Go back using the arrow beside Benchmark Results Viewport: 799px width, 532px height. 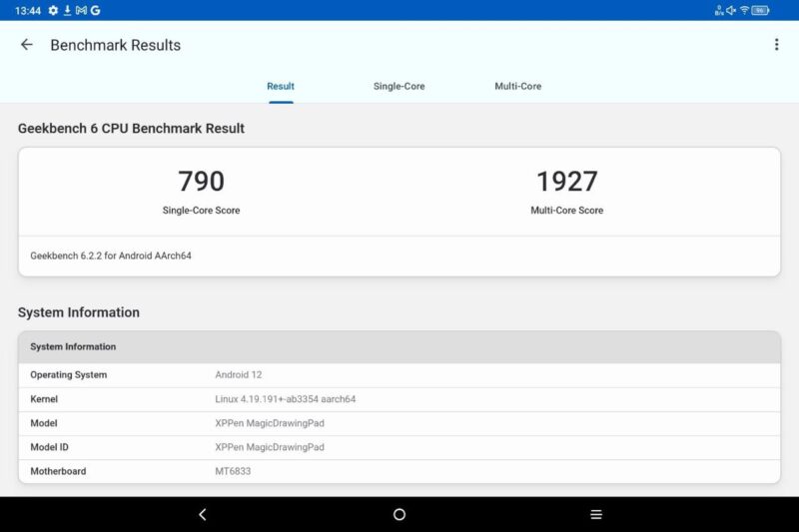coord(27,45)
